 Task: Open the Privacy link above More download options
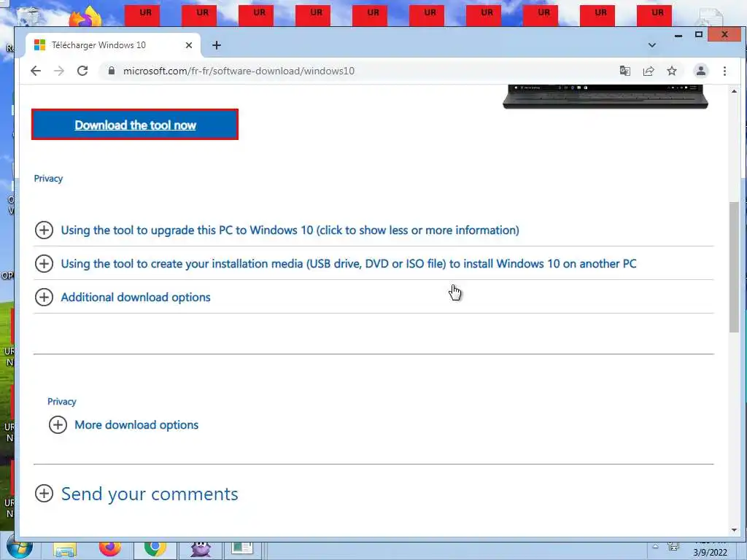click(61, 402)
